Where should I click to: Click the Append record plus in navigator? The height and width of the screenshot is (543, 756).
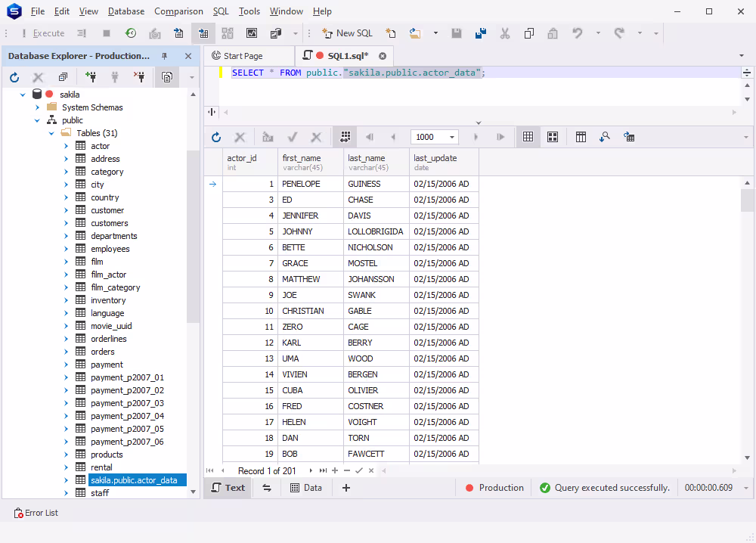(335, 470)
